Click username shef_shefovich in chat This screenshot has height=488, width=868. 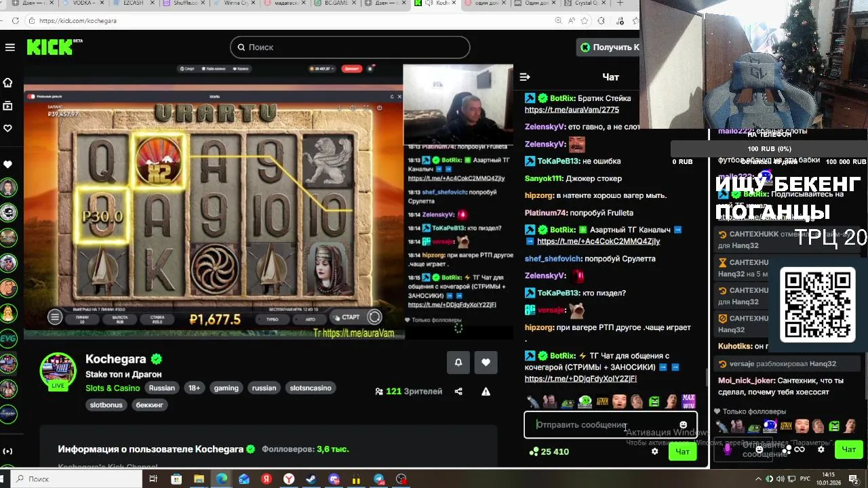tap(553, 259)
